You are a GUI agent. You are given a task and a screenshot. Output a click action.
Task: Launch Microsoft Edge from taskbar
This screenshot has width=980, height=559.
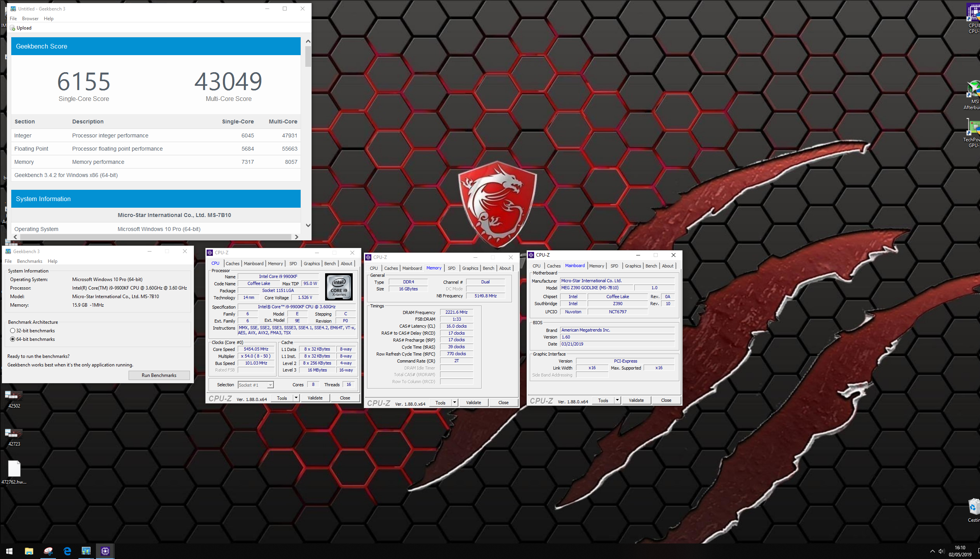pos(67,551)
